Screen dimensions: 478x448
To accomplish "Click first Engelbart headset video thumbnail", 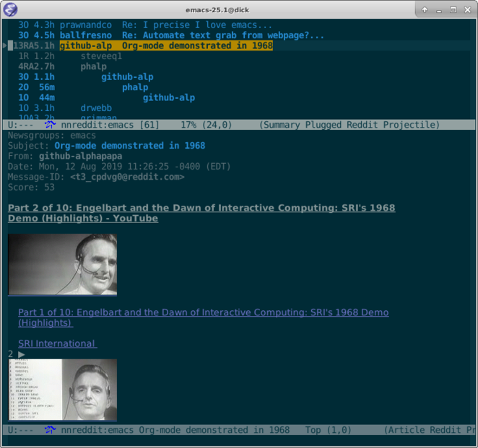I will (63, 264).
